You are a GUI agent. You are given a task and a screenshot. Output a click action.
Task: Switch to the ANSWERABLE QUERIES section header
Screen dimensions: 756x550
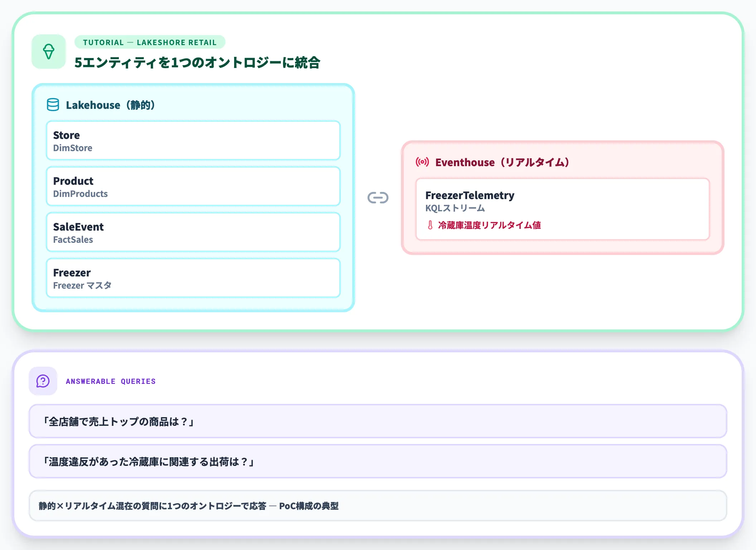click(110, 381)
